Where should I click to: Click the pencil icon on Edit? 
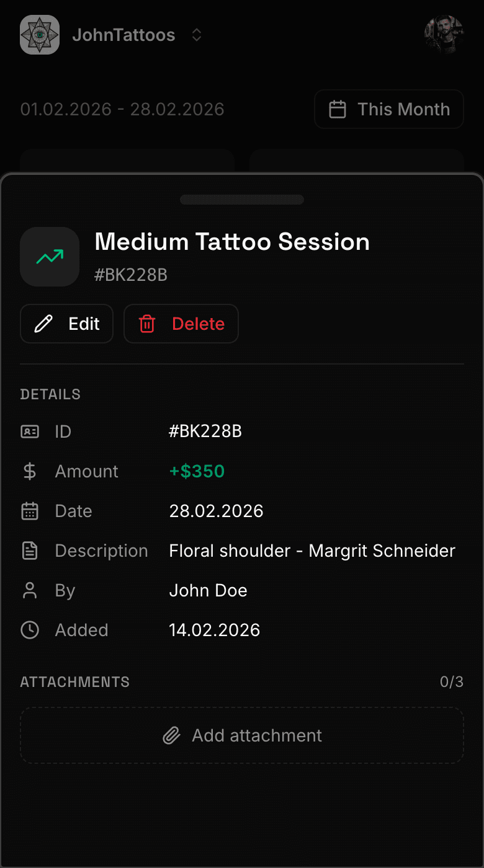43,324
